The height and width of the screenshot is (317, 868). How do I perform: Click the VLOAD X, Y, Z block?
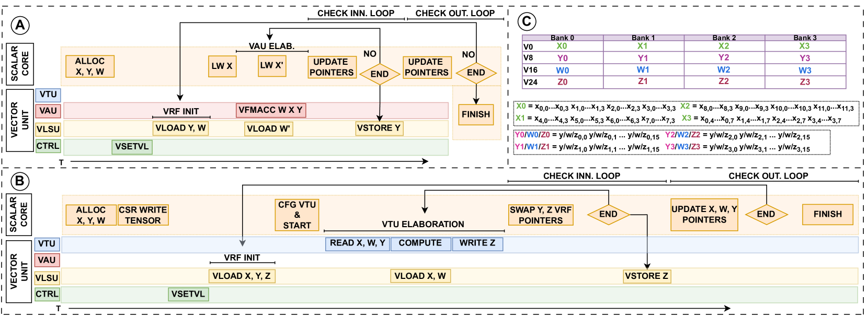tap(241, 276)
